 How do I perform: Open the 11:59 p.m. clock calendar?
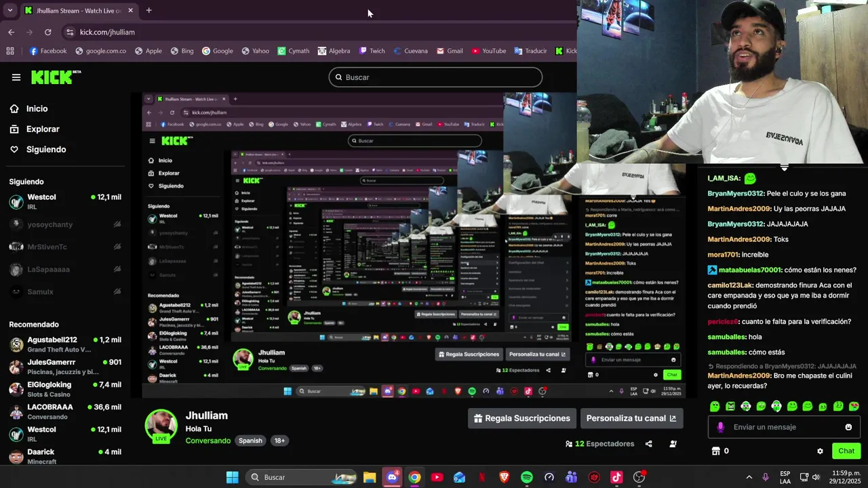click(845, 477)
